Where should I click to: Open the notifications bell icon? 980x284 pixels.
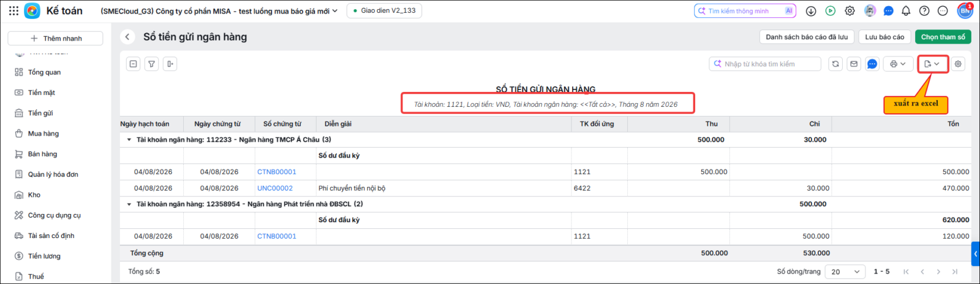pyautogui.click(x=906, y=11)
